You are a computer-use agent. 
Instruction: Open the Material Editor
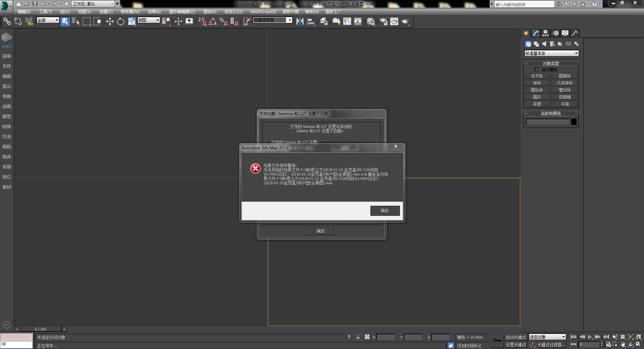(x=371, y=21)
